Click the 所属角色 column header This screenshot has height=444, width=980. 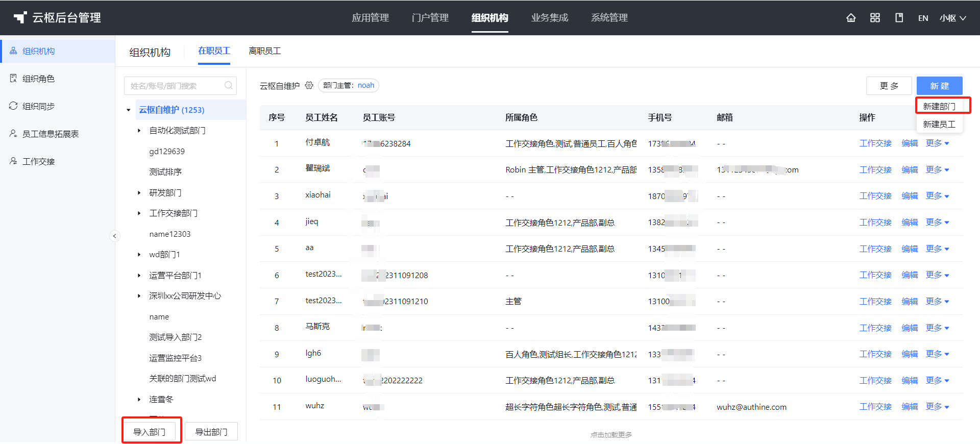pyautogui.click(x=521, y=117)
